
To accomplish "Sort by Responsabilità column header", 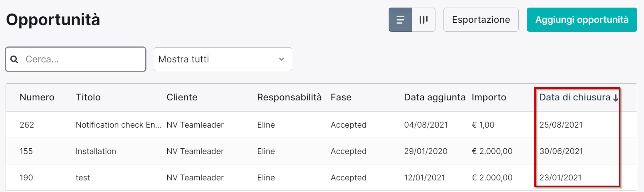I will 289,97.
